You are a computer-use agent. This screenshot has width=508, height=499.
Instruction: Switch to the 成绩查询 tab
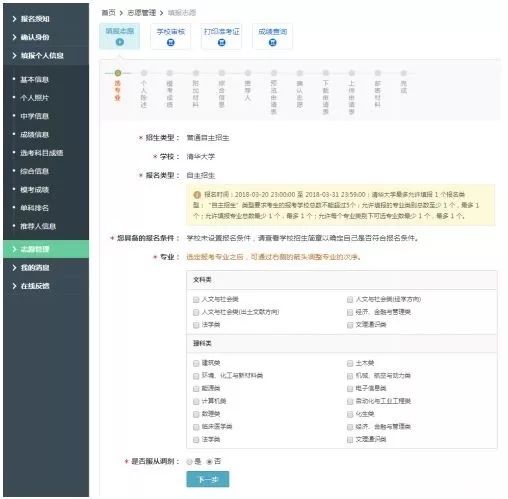[273, 36]
